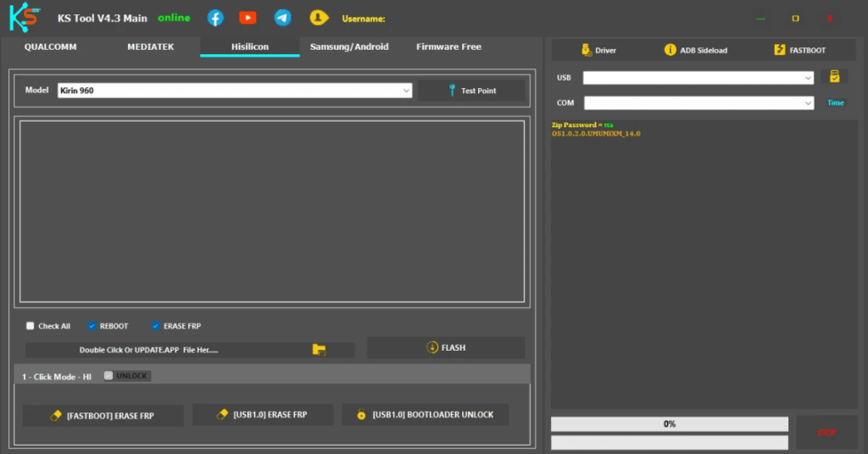Maximize the KS Tool window
Image resolution: width=868 pixels, height=454 pixels.
795,19
